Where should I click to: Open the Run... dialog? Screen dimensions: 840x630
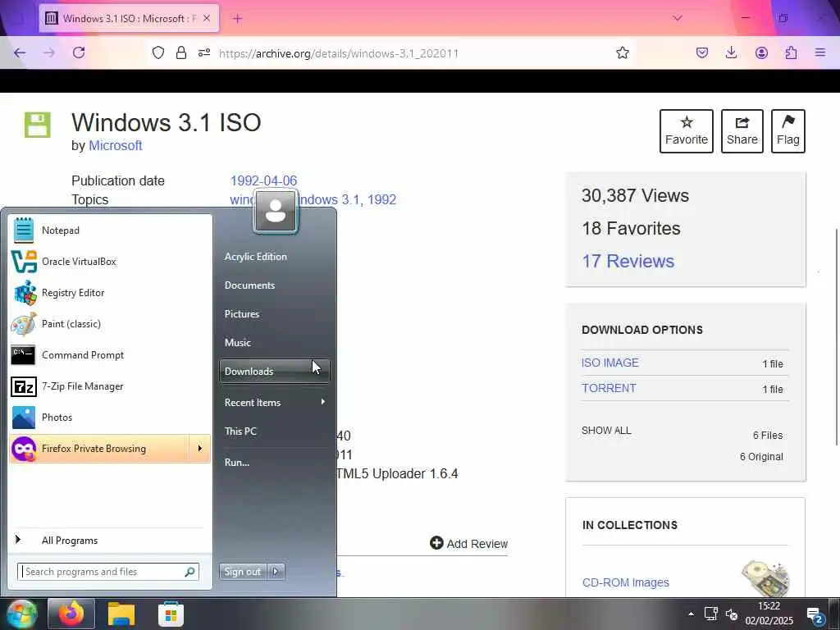click(274, 463)
